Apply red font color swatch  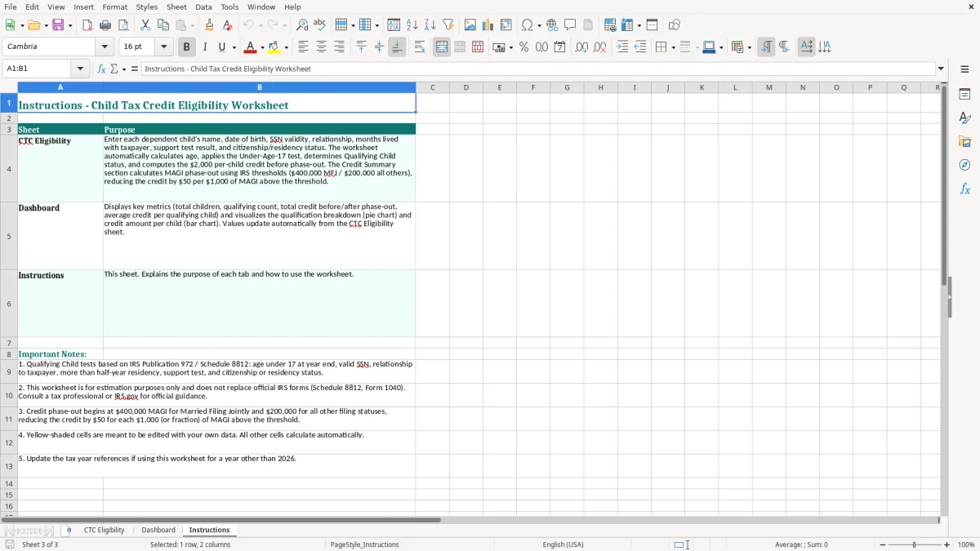click(x=250, y=47)
